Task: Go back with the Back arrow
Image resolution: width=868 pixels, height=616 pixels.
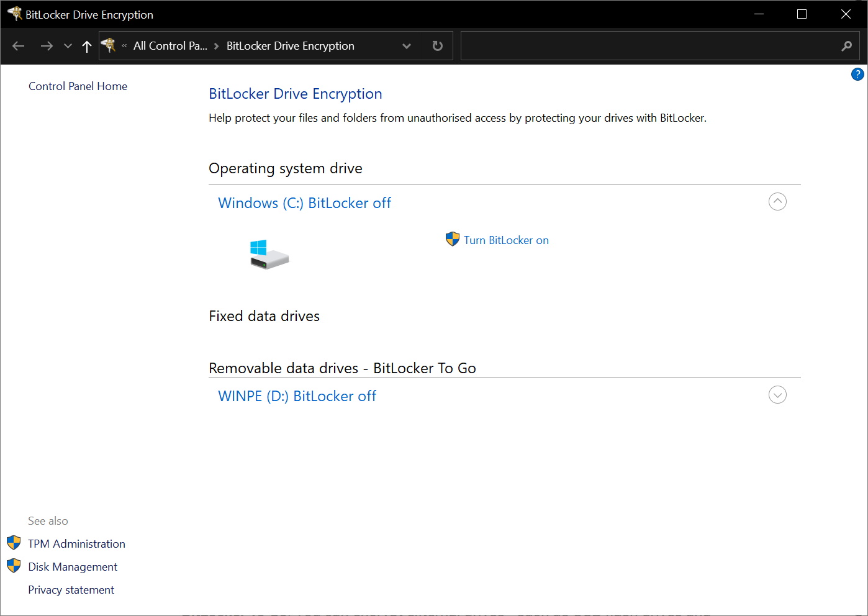Action: point(19,46)
